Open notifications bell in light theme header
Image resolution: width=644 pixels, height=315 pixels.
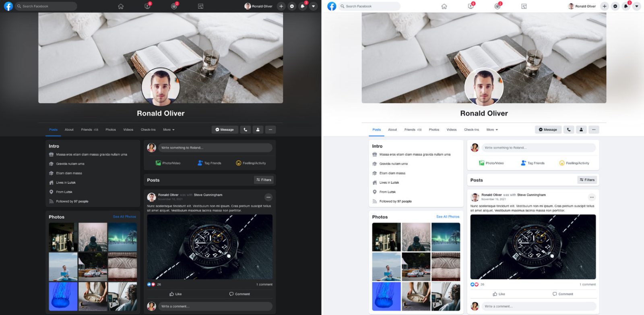[x=626, y=6]
